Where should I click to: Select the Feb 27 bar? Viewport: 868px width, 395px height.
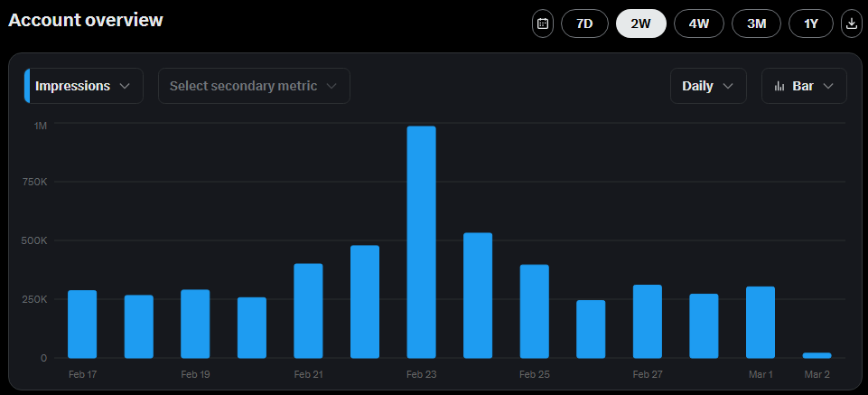(x=647, y=321)
